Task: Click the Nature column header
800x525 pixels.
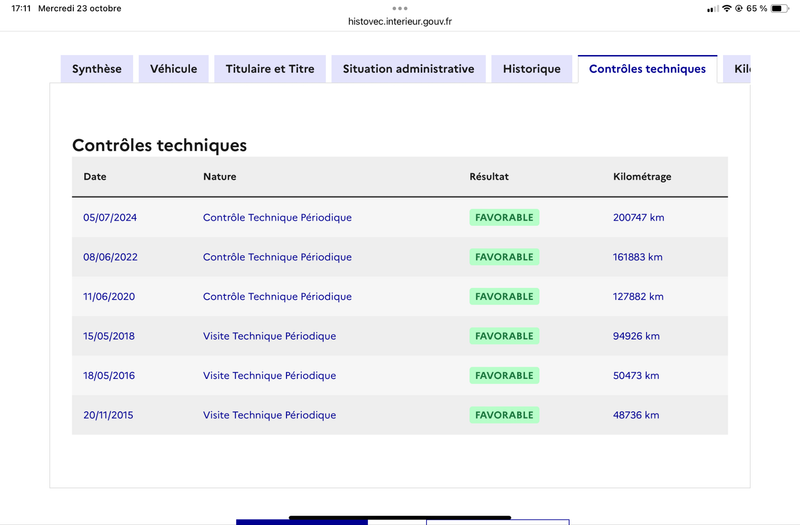Action: (219, 177)
